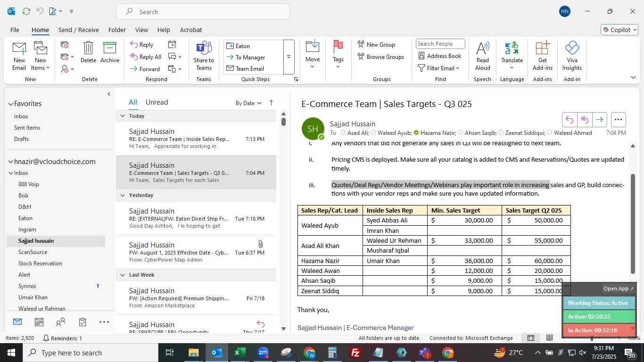Select the Synnex folder

(56, 286)
